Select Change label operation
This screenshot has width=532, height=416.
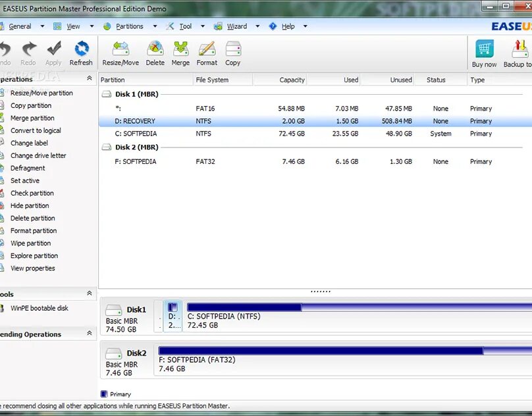pyautogui.click(x=29, y=143)
